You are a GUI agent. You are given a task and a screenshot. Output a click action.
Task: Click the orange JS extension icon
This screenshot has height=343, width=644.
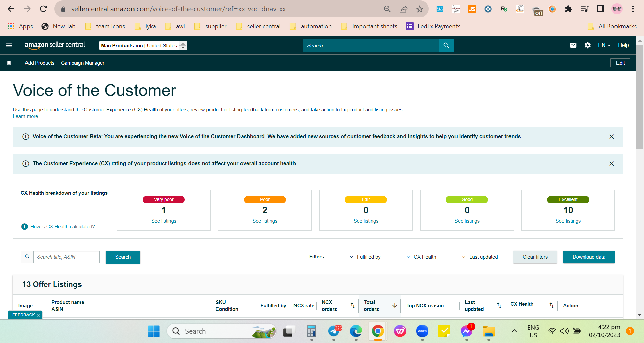(x=472, y=9)
